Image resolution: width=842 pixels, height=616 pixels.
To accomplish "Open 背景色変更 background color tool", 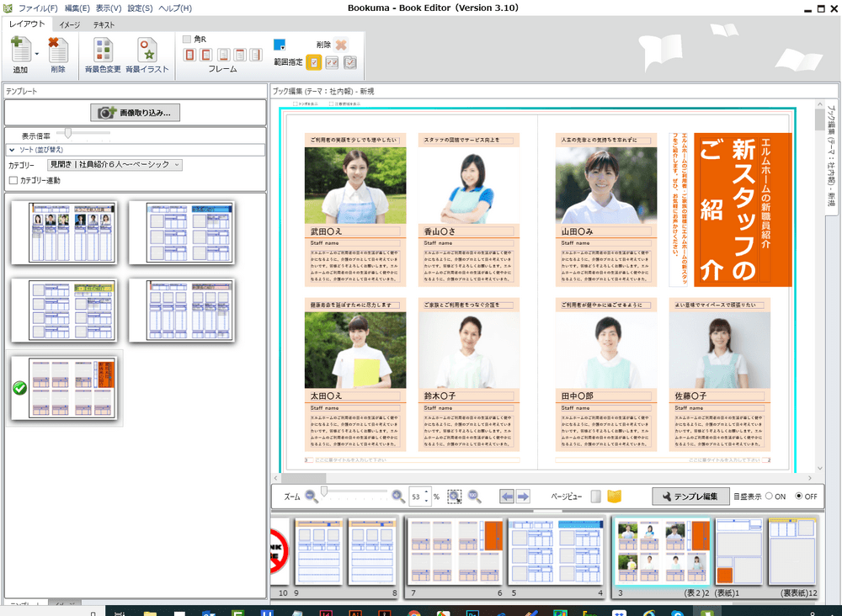I will coord(103,52).
